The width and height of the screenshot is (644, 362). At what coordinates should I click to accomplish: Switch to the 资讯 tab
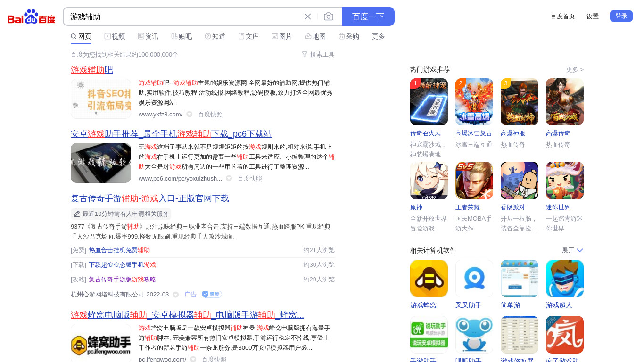pyautogui.click(x=148, y=36)
